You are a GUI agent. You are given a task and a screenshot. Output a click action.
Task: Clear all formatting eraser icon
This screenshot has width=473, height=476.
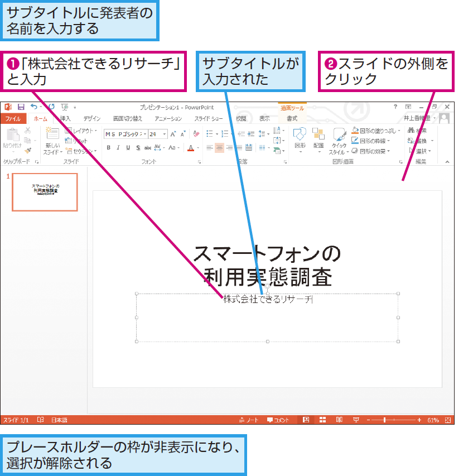(196, 134)
